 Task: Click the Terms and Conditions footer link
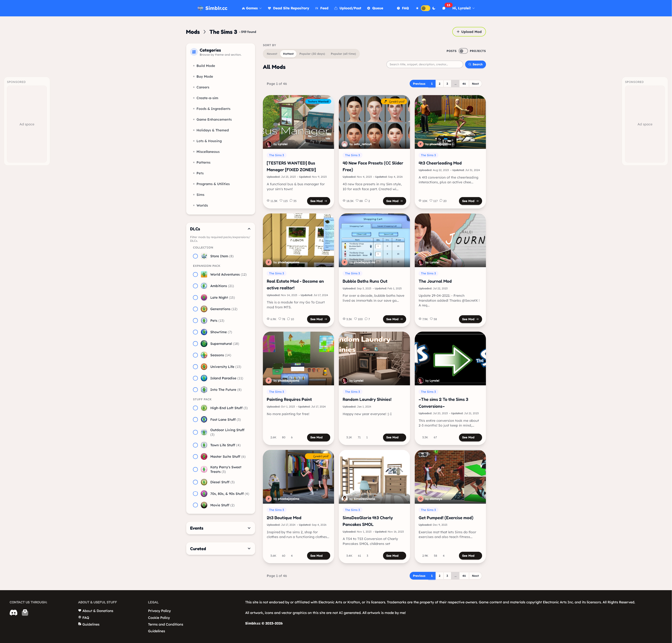166,625
